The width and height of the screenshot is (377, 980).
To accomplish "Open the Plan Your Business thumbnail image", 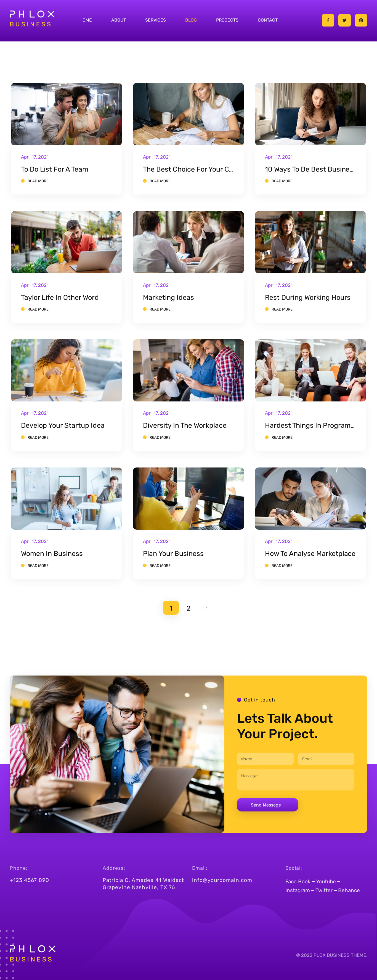I will 189,498.
